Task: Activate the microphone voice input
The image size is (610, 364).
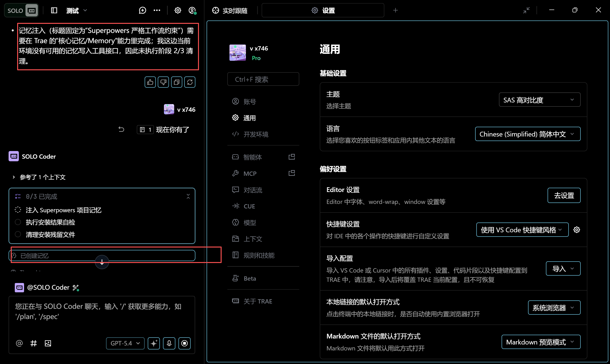Action: (169, 343)
